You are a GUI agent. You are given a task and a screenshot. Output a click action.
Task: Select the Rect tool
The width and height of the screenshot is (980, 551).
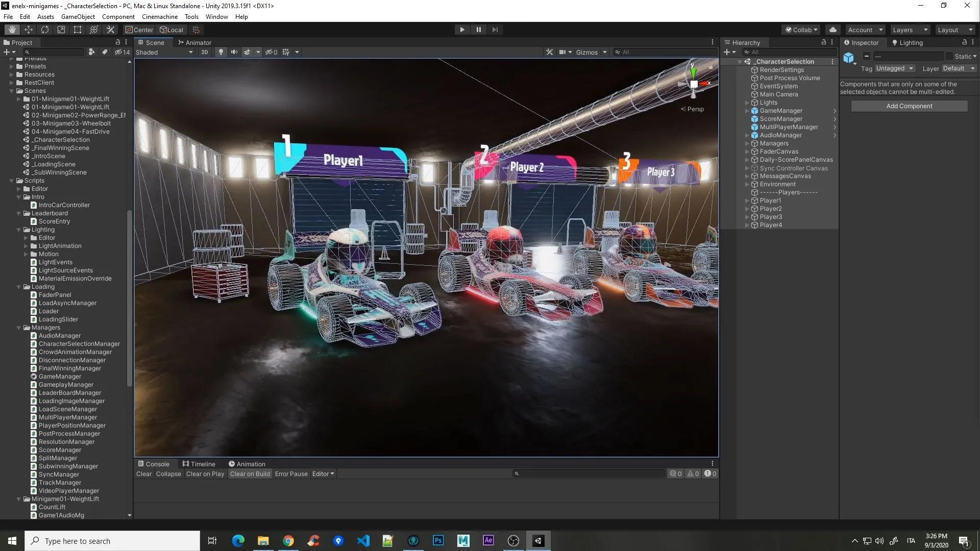[78, 30]
